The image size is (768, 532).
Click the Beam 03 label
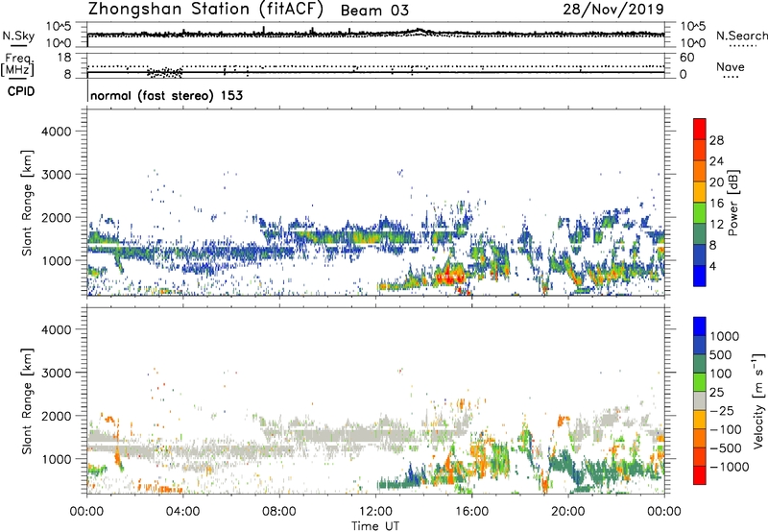pos(374,11)
